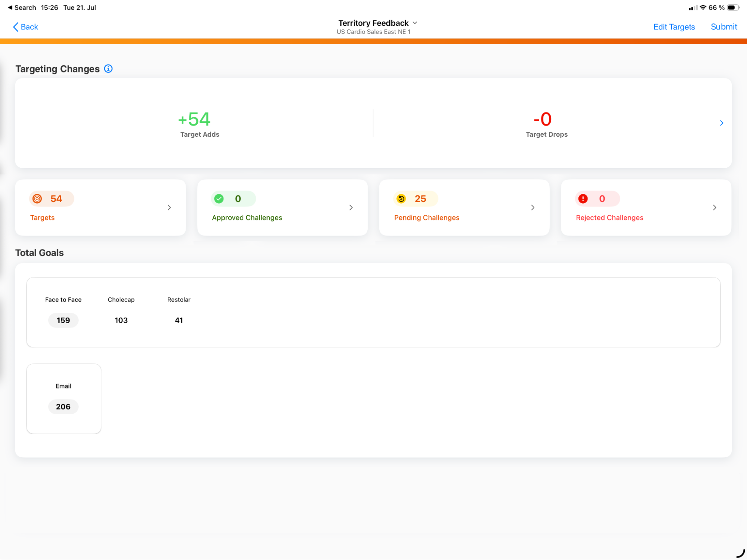
Task: Tap the Face to Face goal 159 pill
Action: click(x=63, y=321)
